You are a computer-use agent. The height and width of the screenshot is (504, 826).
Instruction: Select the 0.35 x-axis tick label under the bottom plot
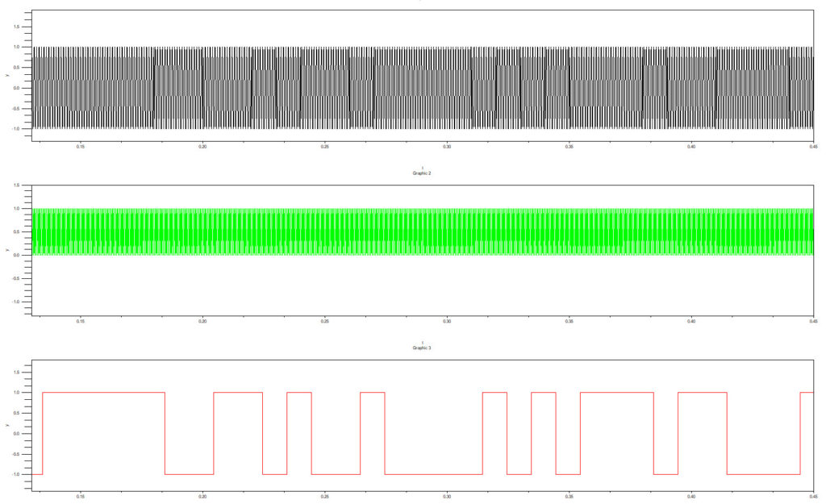[569, 496]
